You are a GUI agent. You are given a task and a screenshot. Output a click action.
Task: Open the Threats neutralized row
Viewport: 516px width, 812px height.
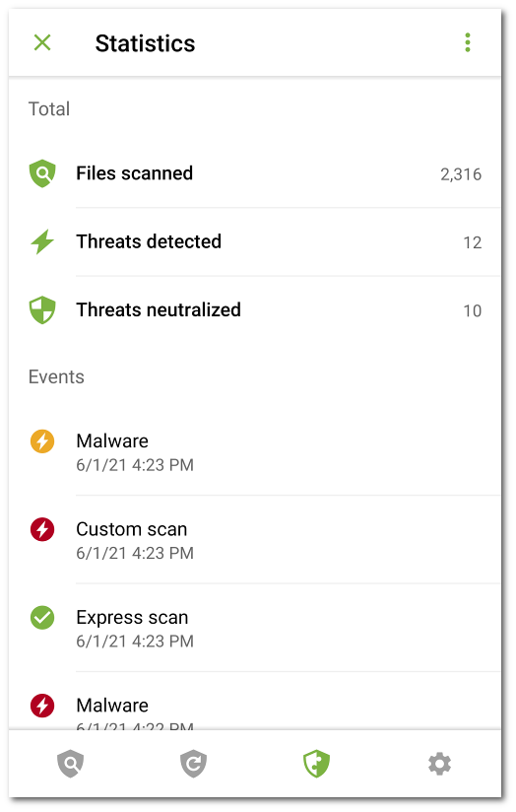coord(255,310)
